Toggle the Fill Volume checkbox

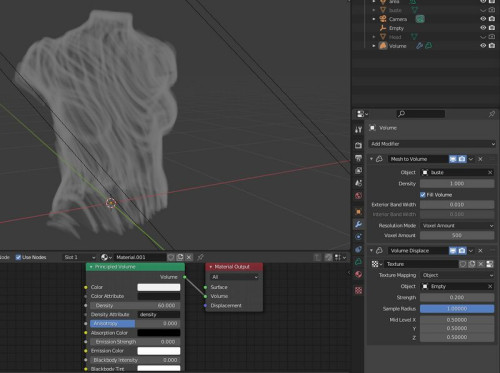(x=423, y=195)
